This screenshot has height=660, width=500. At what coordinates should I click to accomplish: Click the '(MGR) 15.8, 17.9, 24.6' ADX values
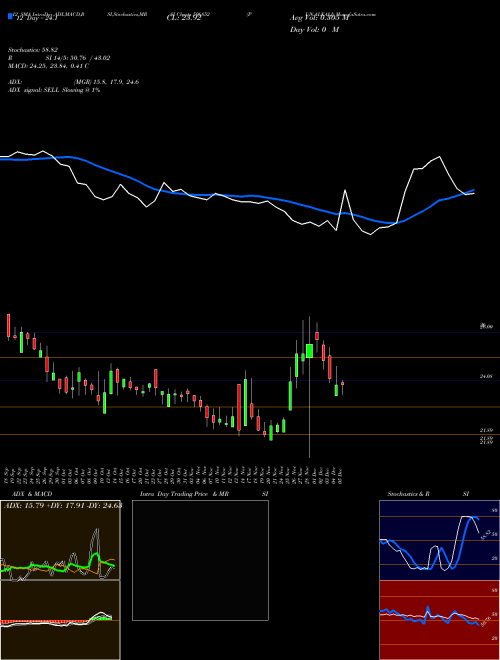click(x=106, y=82)
